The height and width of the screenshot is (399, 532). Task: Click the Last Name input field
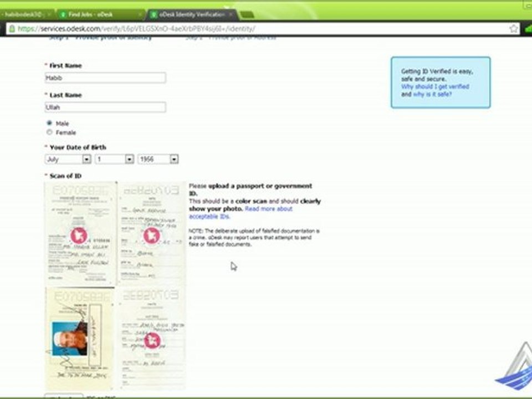point(105,107)
